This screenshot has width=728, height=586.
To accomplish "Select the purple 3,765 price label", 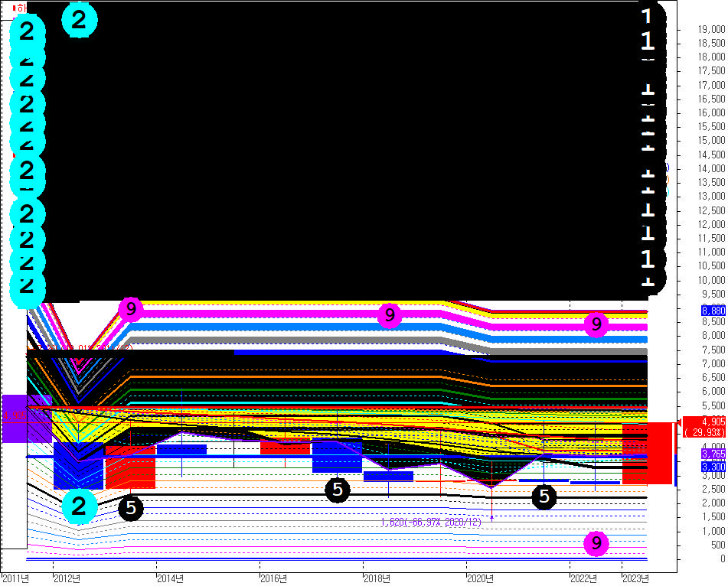I will [713, 454].
